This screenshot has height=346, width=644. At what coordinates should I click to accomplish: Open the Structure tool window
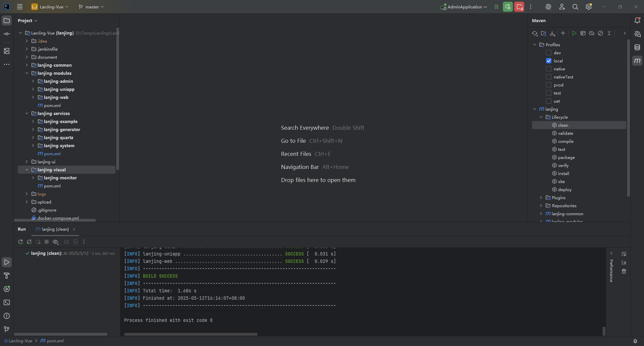tap(7, 51)
